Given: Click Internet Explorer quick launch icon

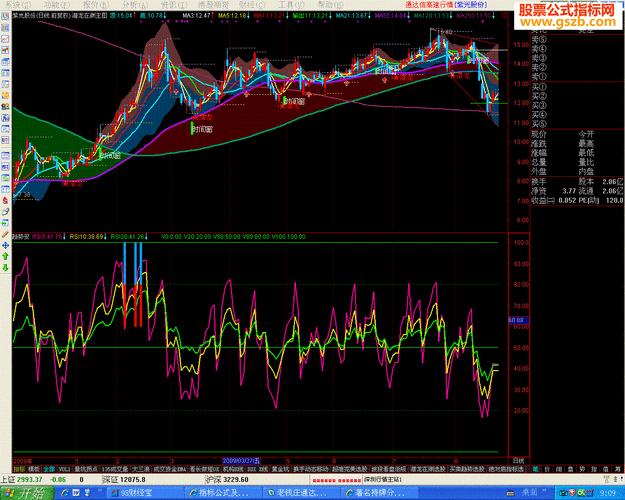Looking at the screenshot, I should 65,493.
